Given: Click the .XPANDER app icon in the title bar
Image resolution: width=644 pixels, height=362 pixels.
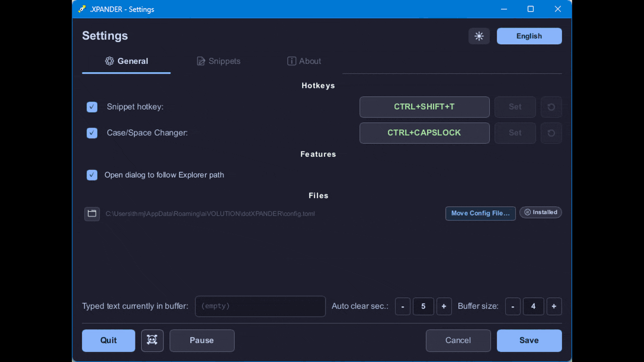Looking at the screenshot, I should point(82,9).
